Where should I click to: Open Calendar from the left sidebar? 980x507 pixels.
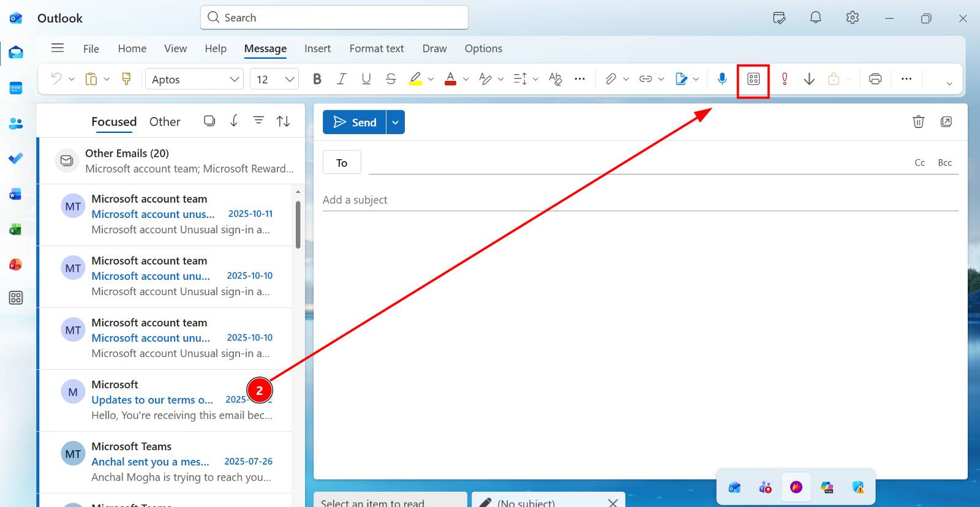(16, 88)
